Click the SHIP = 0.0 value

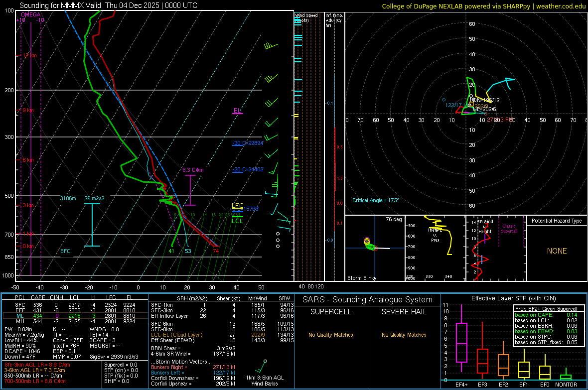tap(117, 381)
